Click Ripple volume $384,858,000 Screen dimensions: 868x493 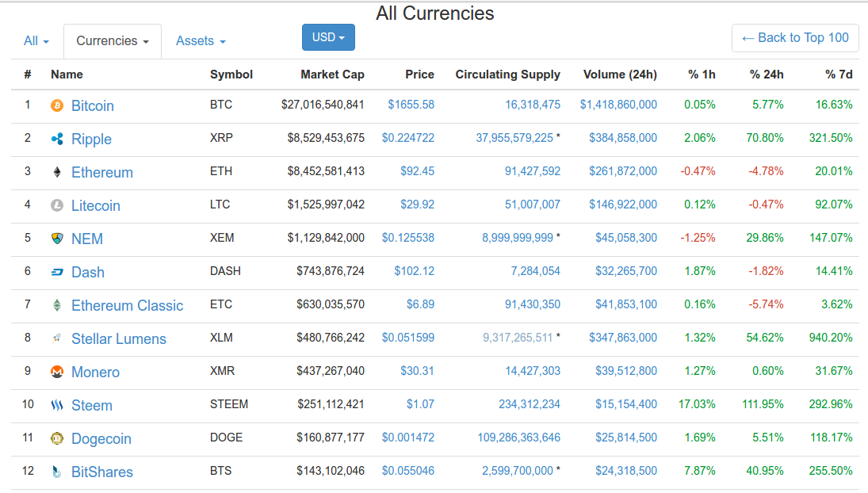pyautogui.click(x=623, y=138)
